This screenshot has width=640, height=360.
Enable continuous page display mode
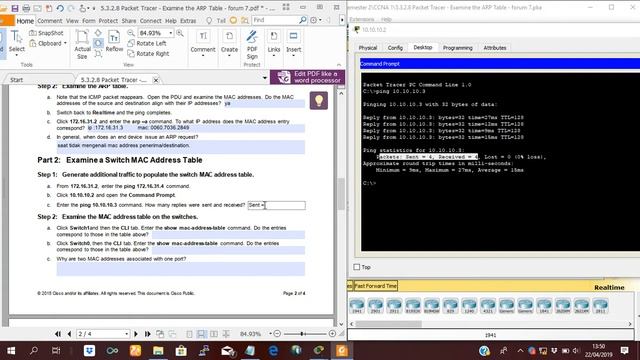tap(201, 334)
